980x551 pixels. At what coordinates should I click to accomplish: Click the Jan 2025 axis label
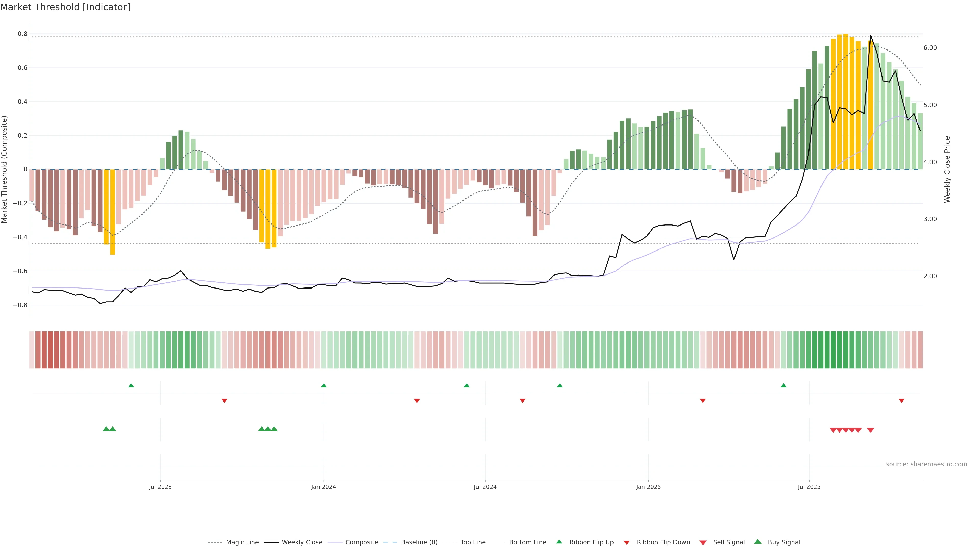[x=648, y=487]
